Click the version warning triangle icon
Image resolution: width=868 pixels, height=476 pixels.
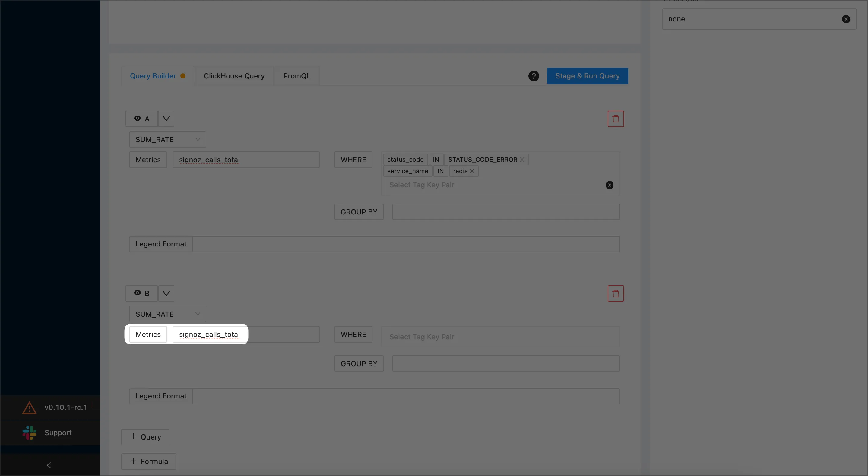coord(29,408)
